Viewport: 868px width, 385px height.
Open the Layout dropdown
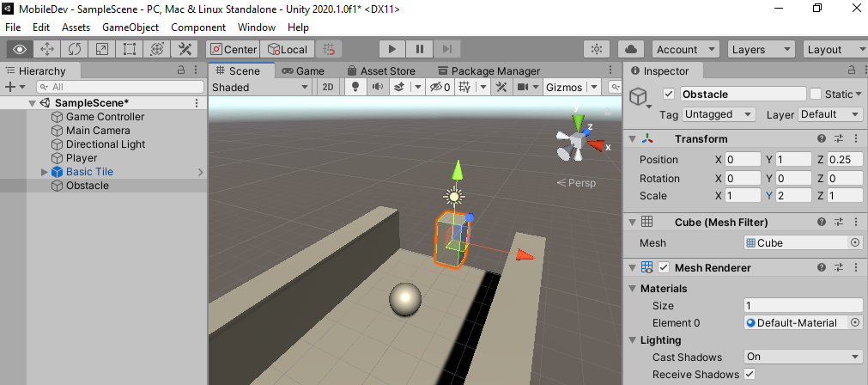835,49
